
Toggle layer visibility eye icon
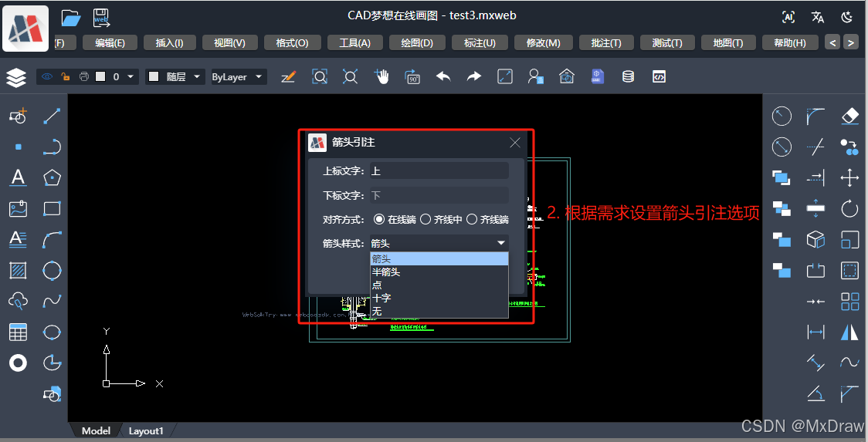point(47,76)
